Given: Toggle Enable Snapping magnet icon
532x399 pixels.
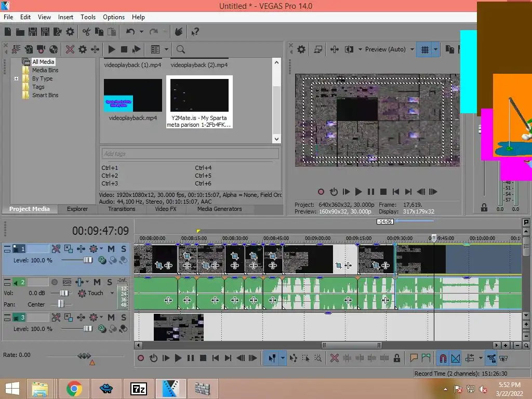Looking at the screenshot, I should pos(443,358).
